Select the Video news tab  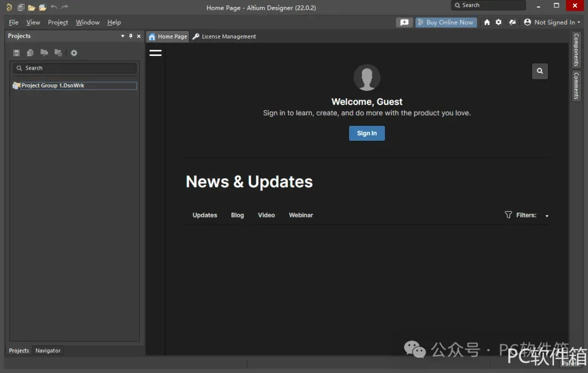266,215
